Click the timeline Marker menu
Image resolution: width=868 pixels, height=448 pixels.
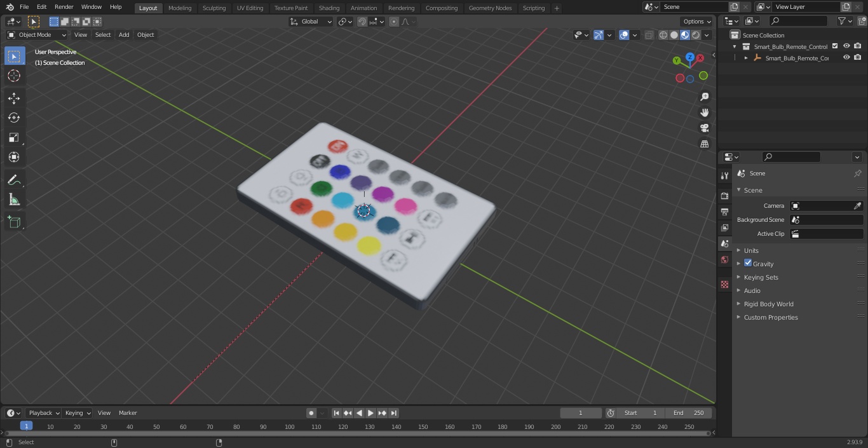128,413
